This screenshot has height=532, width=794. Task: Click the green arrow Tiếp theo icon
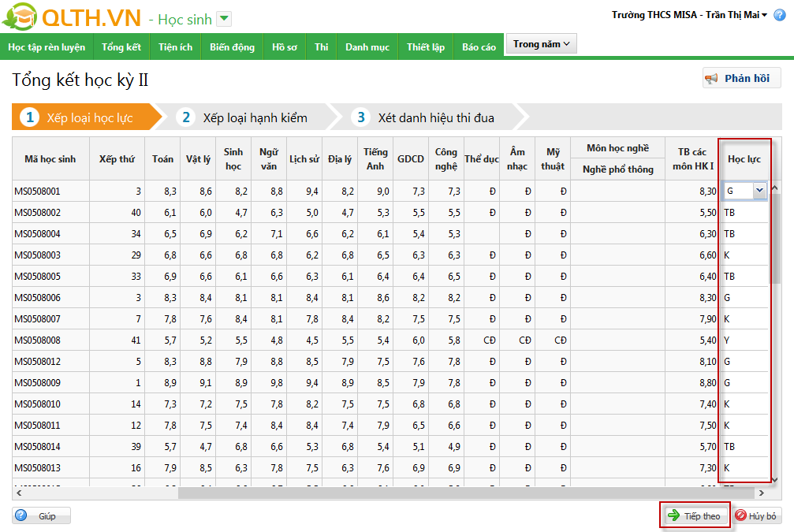click(674, 516)
